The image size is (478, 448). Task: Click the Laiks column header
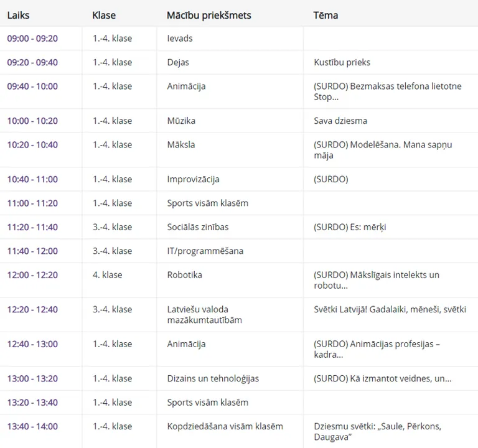pos(18,15)
